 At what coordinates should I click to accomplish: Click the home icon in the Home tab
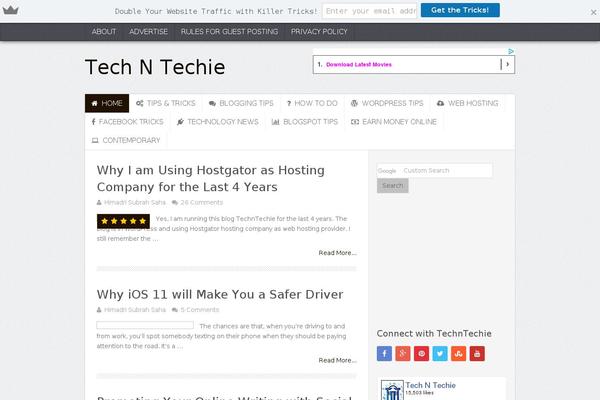pyautogui.click(x=95, y=103)
